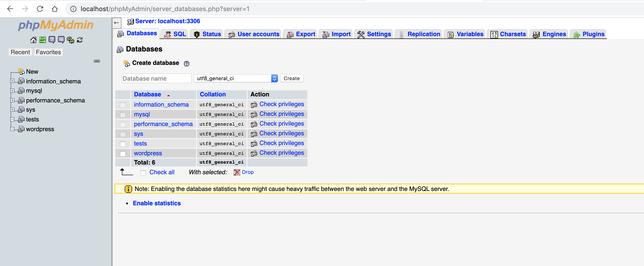
Task: Click the Recent tab in sidebar
Action: (20, 52)
